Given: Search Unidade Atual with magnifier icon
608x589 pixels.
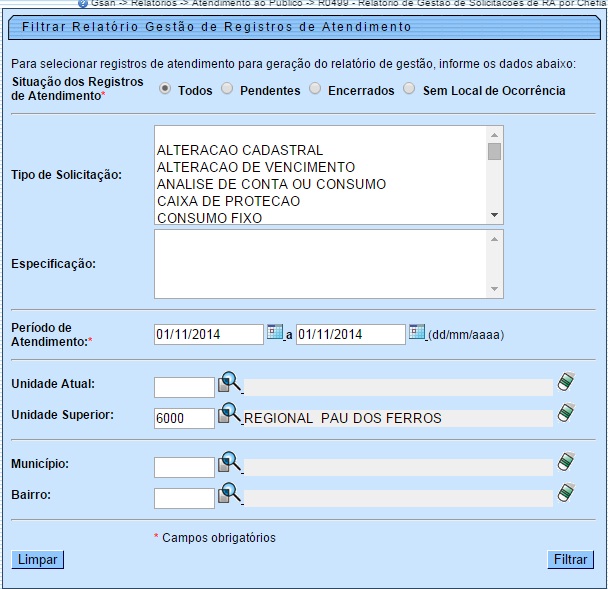Looking at the screenshot, I should [x=230, y=382].
